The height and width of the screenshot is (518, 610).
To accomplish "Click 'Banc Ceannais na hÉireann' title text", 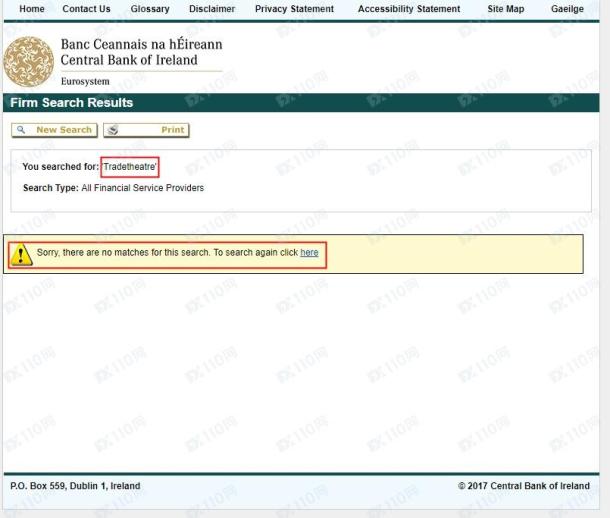I will point(142,44).
